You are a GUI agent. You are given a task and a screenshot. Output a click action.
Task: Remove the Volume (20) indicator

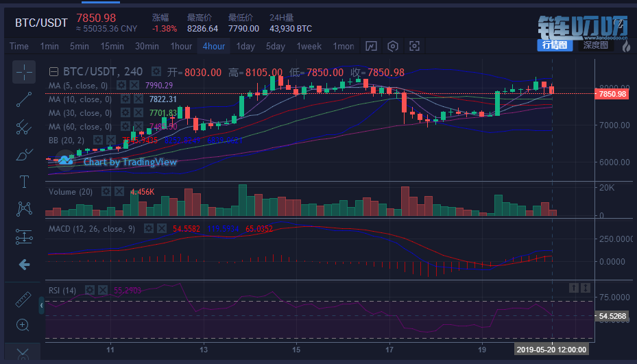[x=119, y=191]
